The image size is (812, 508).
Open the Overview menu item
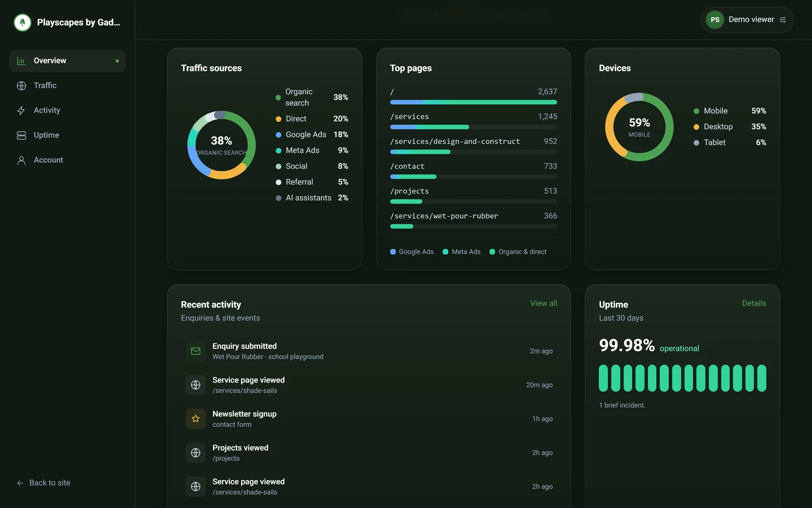tap(67, 61)
